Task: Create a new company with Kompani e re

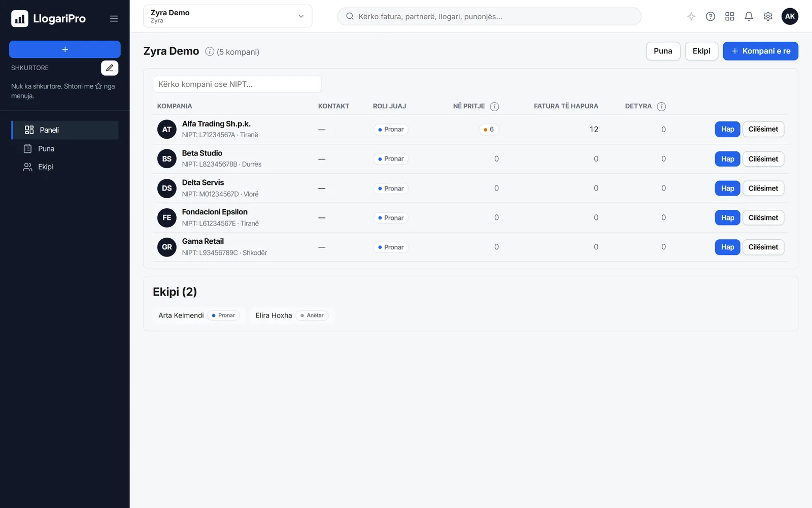Action: 760,51
